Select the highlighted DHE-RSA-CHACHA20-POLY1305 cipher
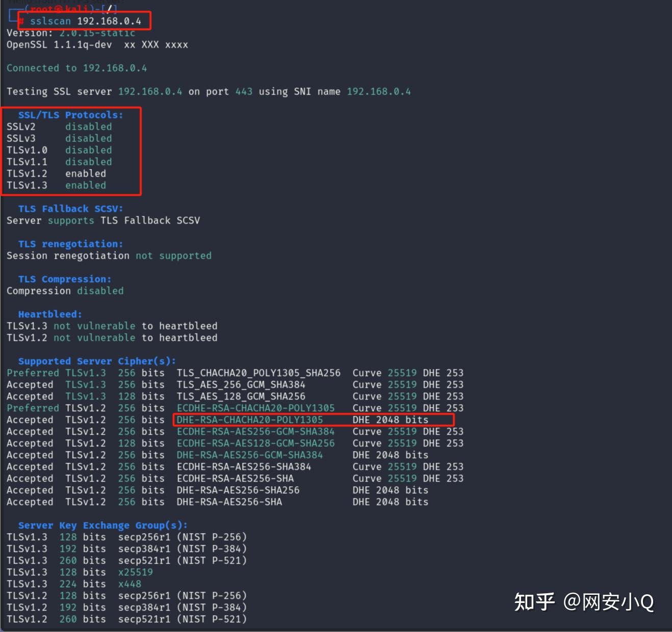672x632 pixels. click(249, 419)
